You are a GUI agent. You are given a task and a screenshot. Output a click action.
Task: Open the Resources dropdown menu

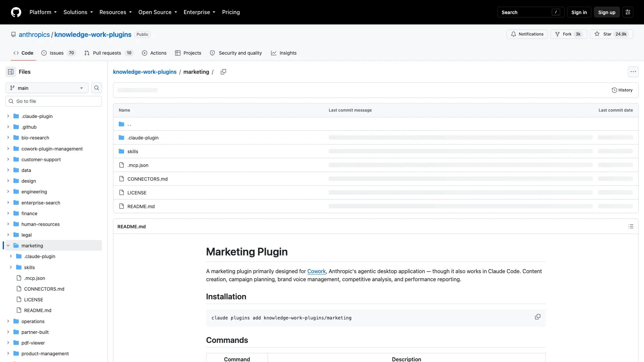click(x=115, y=12)
